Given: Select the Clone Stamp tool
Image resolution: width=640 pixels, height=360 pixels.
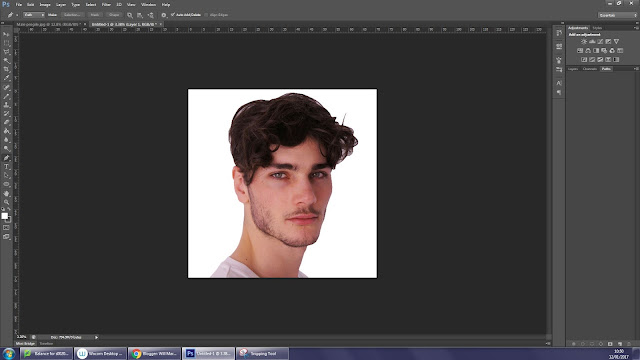Looking at the screenshot, I should click(x=6, y=105).
